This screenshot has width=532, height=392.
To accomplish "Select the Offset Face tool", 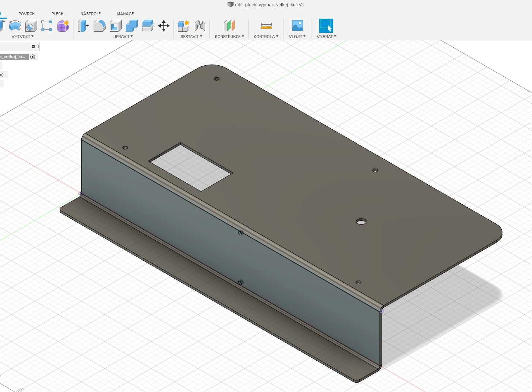I will (x=148, y=26).
